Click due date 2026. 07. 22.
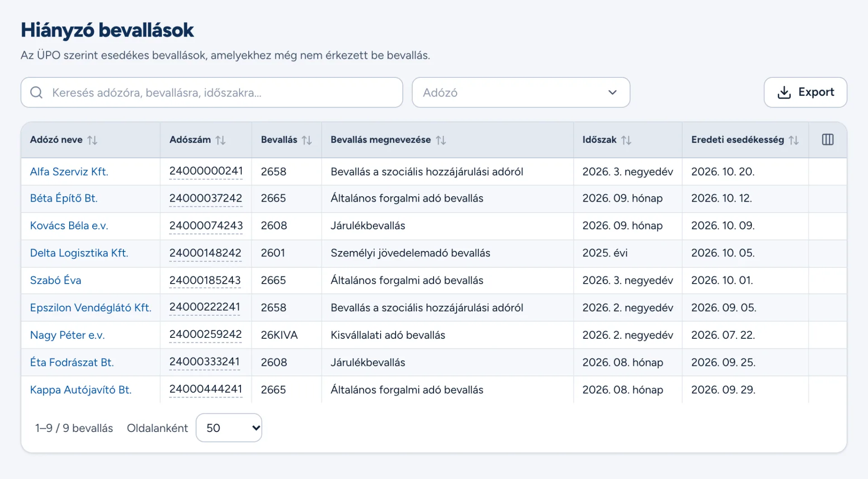 pyautogui.click(x=723, y=335)
